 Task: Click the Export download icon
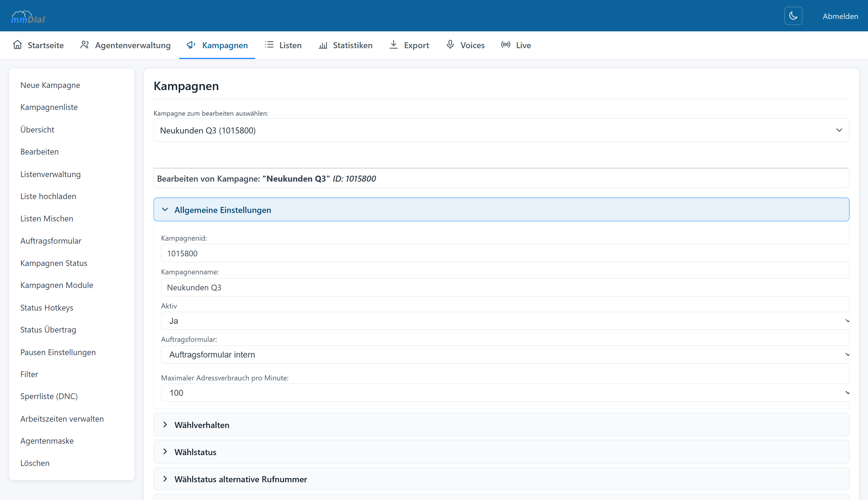[393, 45]
